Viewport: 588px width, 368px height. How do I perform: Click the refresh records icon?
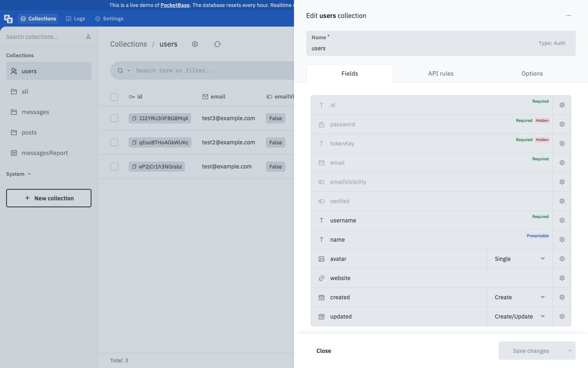coord(217,44)
